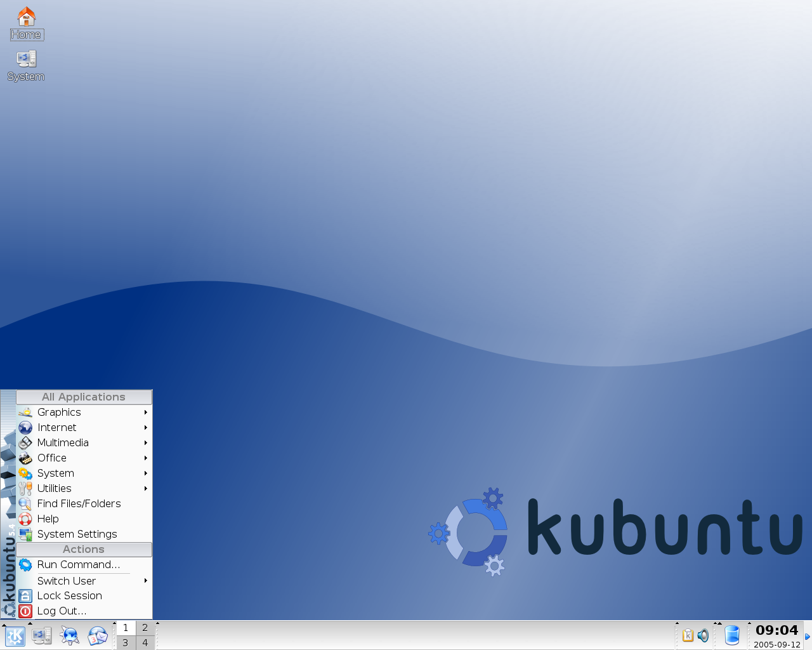The width and height of the screenshot is (812, 650).
Task: Select the System icon on the desktop
Action: (26, 66)
